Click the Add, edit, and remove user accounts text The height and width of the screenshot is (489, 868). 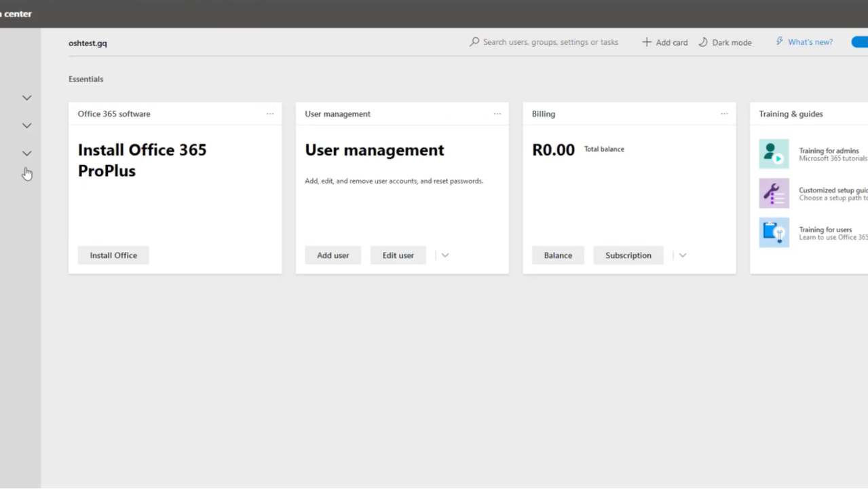pos(394,181)
